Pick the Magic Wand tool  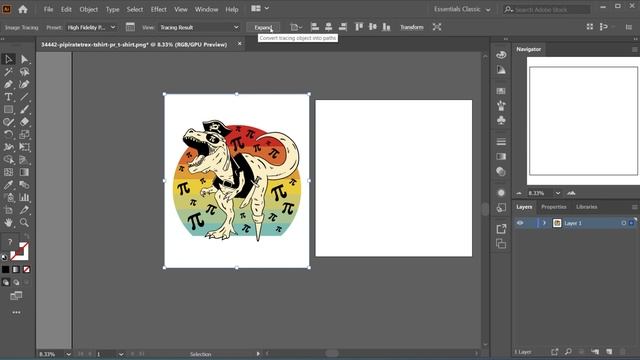point(8,72)
